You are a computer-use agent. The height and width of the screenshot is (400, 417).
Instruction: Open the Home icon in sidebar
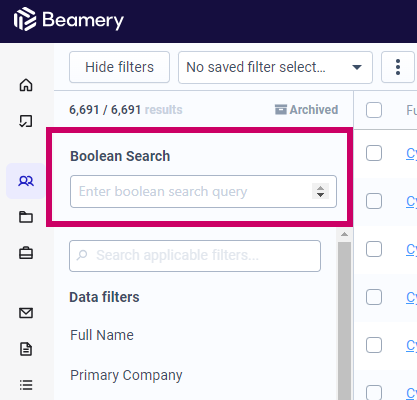tap(26, 85)
